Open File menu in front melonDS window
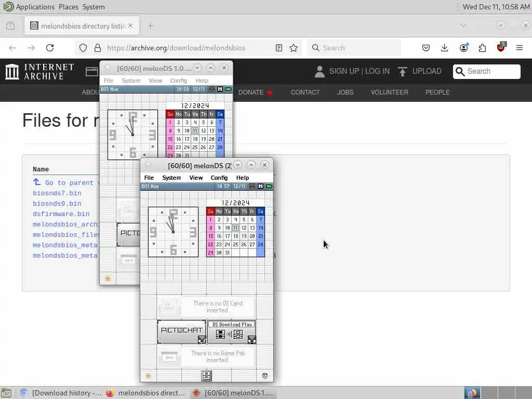532x399 pixels. click(x=149, y=178)
